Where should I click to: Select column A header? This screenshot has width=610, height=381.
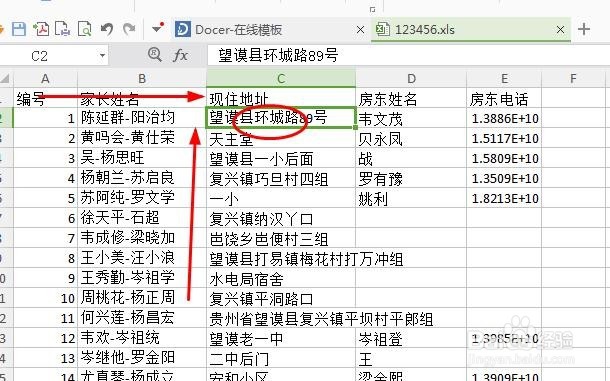click(x=45, y=79)
